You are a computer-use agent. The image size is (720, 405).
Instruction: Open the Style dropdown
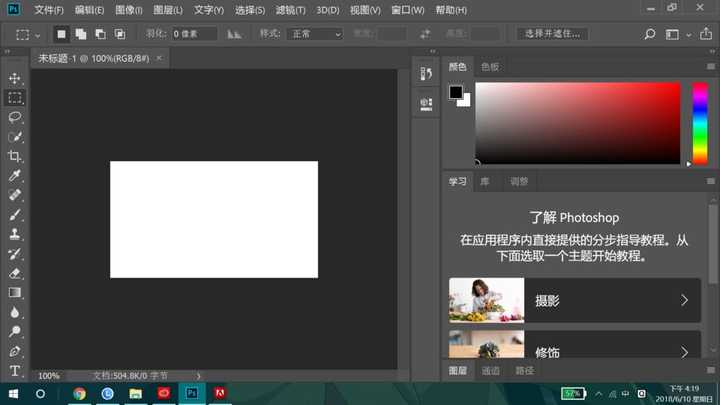[315, 34]
